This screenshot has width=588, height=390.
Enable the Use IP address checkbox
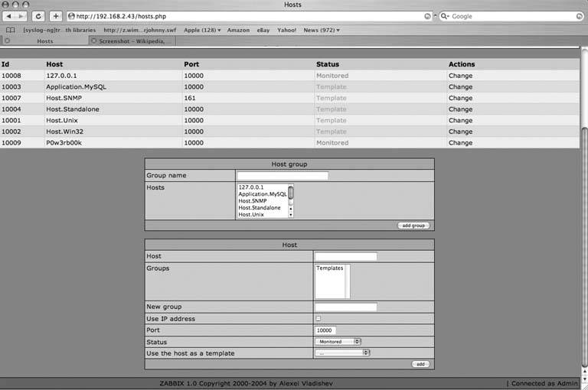[x=318, y=319]
